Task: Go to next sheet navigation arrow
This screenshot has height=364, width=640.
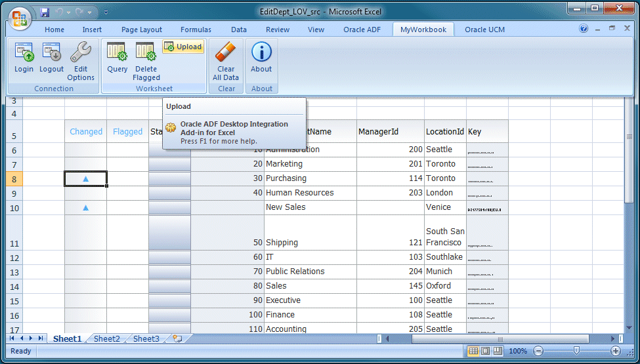Action: 31,338
